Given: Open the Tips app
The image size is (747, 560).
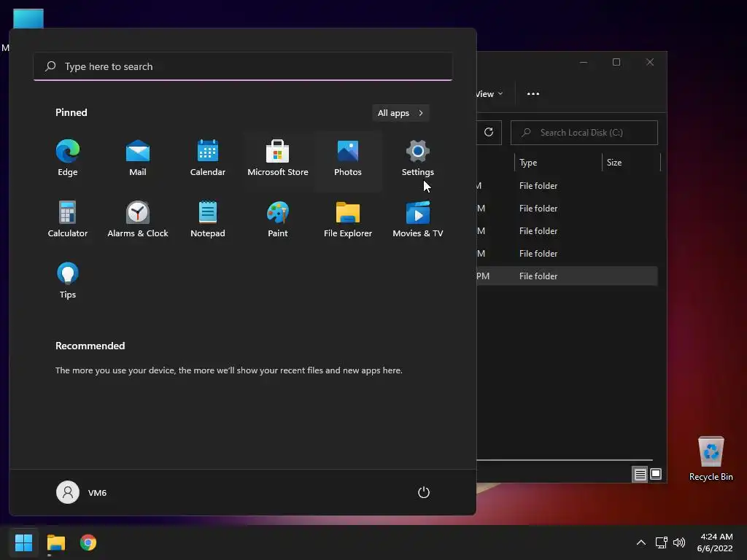Looking at the screenshot, I should [68, 281].
